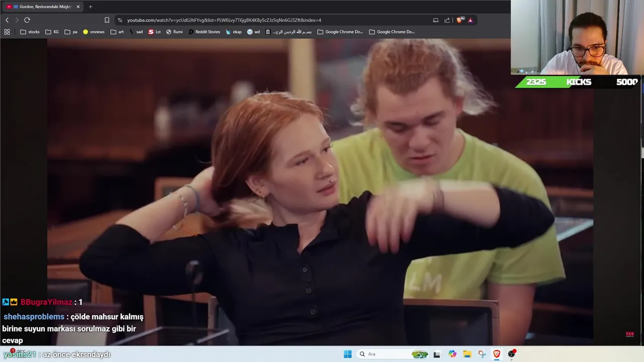Close the Gordon YouTube tab
Image resolution: width=644 pixels, height=362 pixels.
tap(78, 7)
